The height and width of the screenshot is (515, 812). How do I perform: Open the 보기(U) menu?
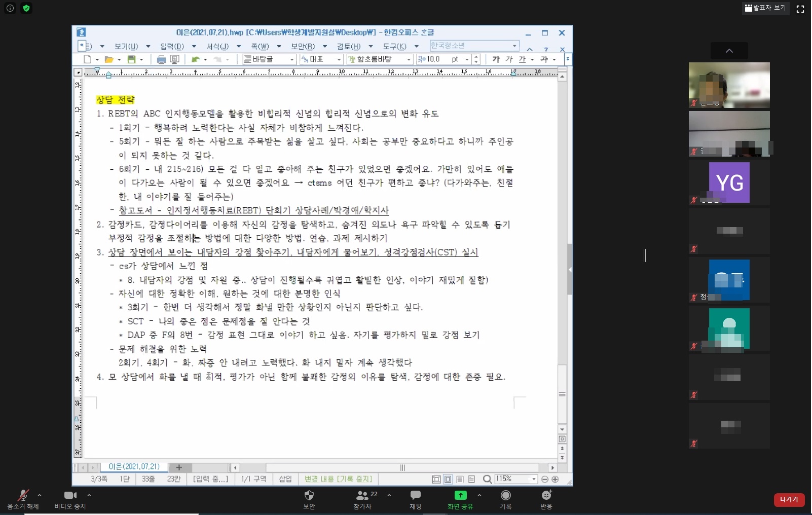(x=126, y=46)
